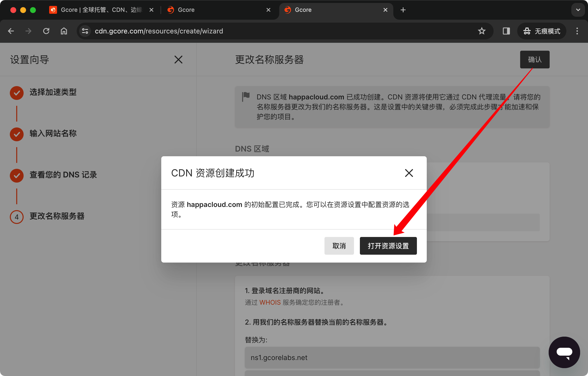Click bold happacloud.com in dialog text
Image resolution: width=588 pixels, height=376 pixels.
[x=215, y=204]
